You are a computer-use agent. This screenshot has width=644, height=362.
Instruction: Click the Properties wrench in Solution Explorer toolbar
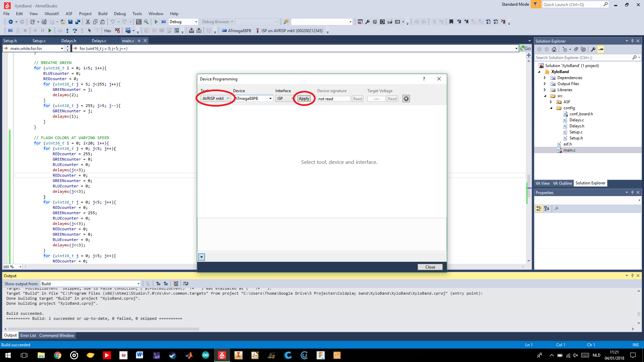click(x=593, y=49)
